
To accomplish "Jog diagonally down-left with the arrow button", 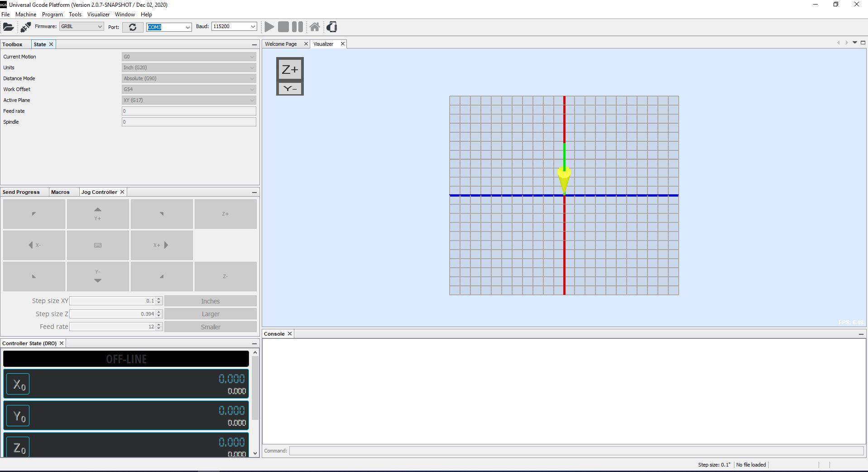I will (x=34, y=276).
